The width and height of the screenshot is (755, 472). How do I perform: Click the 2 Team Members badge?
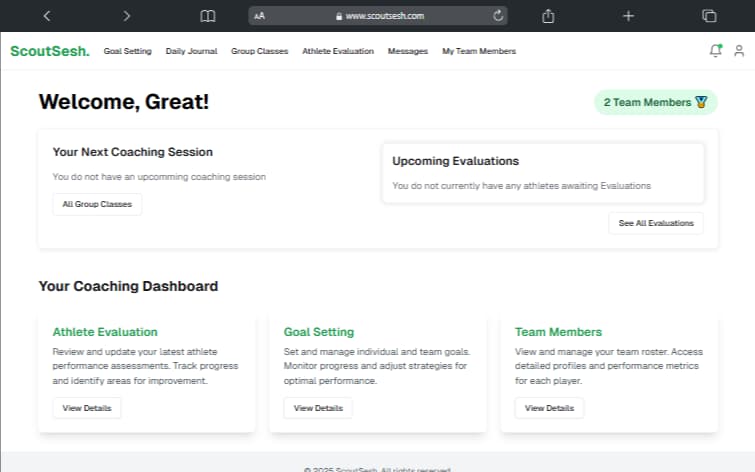(x=655, y=102)
